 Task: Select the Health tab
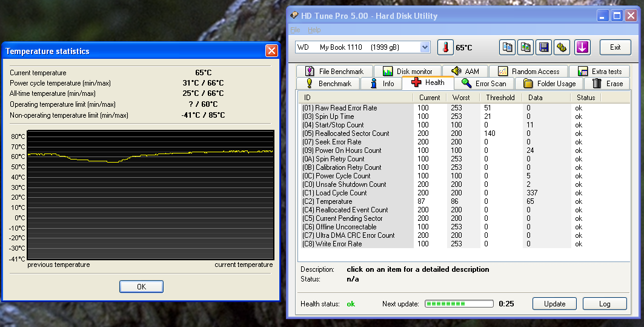[428, 83]
